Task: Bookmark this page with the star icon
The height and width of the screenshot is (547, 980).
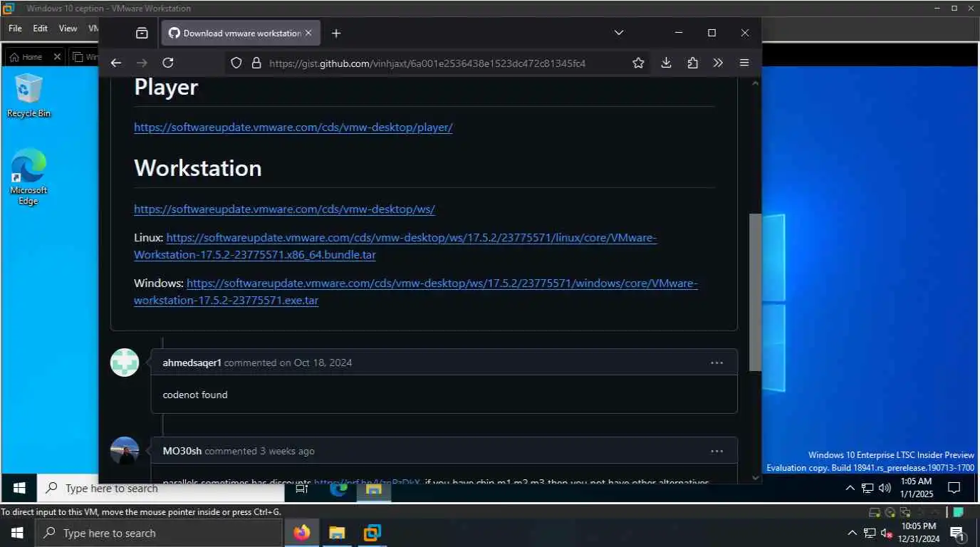Action: 638,63
